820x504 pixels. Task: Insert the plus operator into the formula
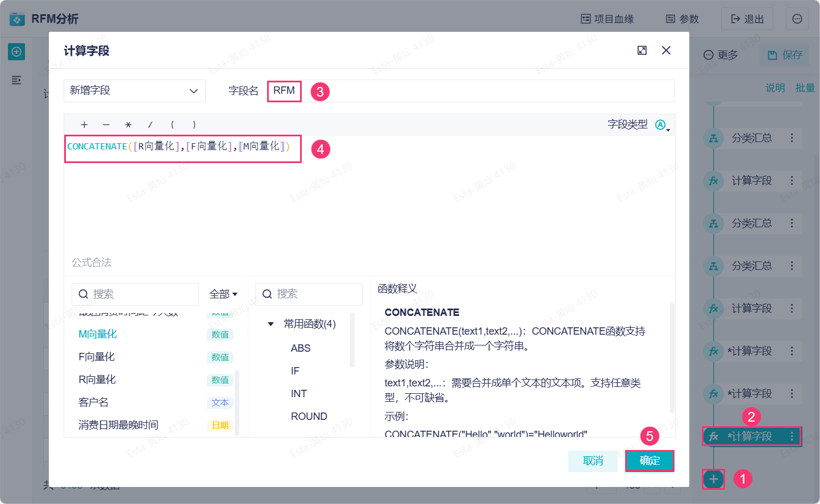tap(84, 125)
